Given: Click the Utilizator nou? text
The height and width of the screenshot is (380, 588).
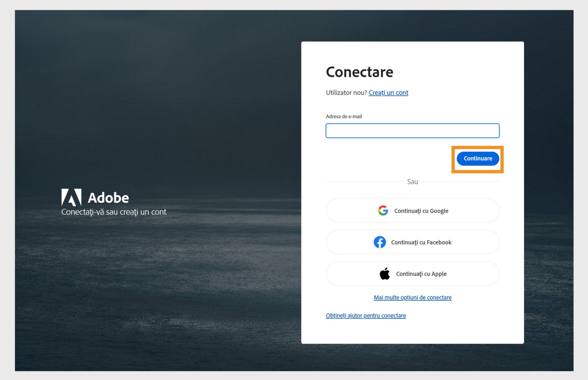Looking at the screenshot, I should [346, 93].
